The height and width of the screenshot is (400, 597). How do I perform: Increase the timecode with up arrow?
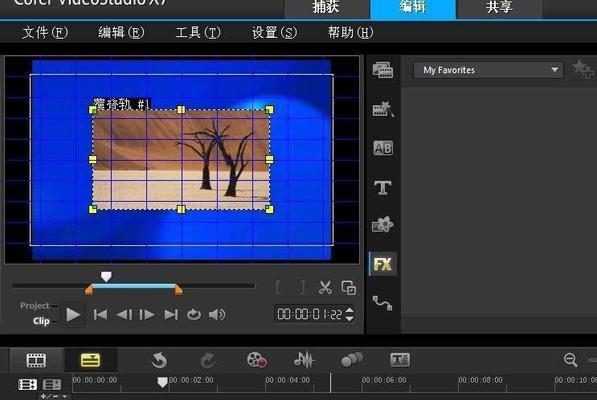[x=350, y=311]
